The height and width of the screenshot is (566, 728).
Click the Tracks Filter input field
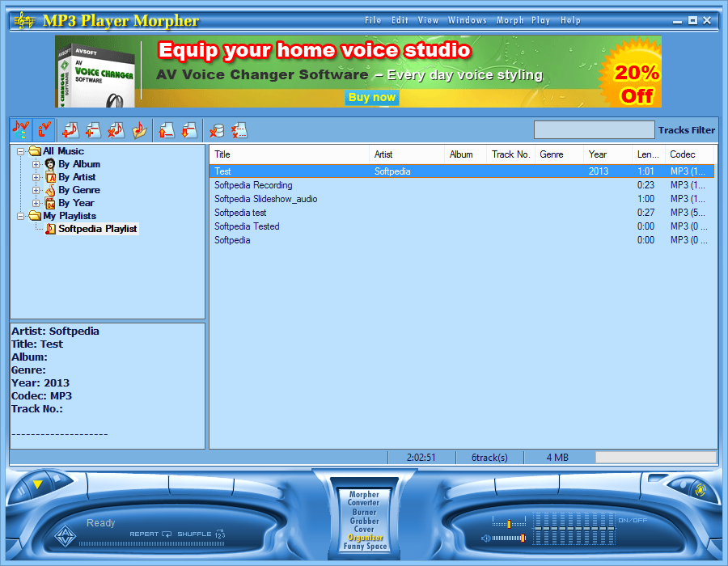[595, 130]
